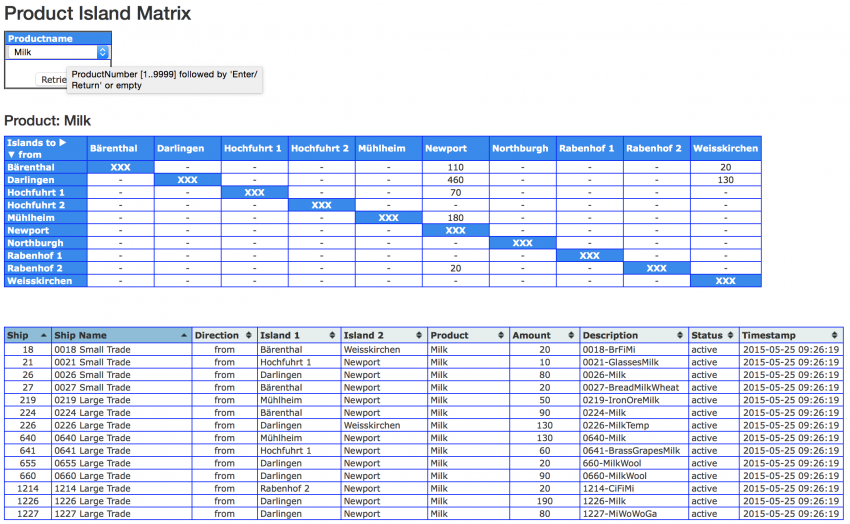The height and width of the screenshot is (524, 850).
Task: Sort by Description column header
Action: [633, 335]
